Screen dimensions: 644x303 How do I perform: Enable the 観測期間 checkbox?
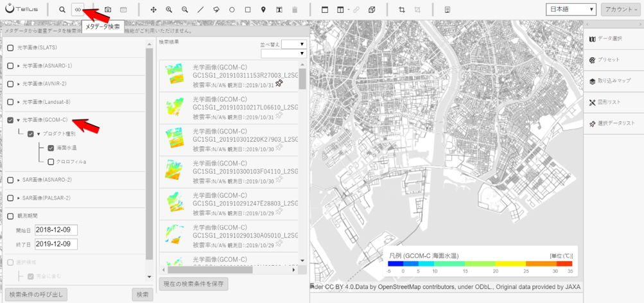11,216
